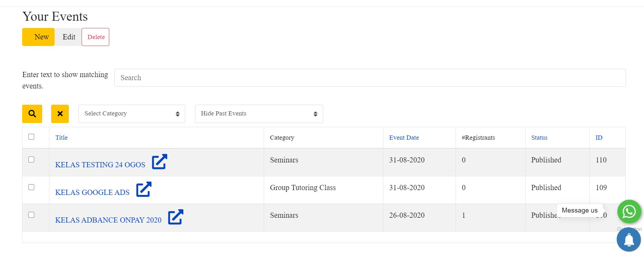Click the blue notification bell icon

point(628,239)
